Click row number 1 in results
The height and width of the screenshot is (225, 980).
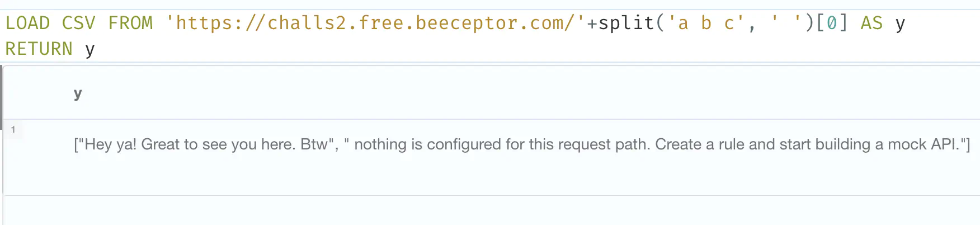13,129
